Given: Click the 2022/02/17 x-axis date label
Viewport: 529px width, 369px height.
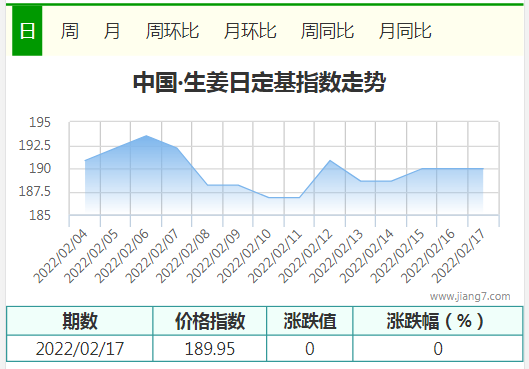Looking at the screenshot, I should [x=459, y=256].
